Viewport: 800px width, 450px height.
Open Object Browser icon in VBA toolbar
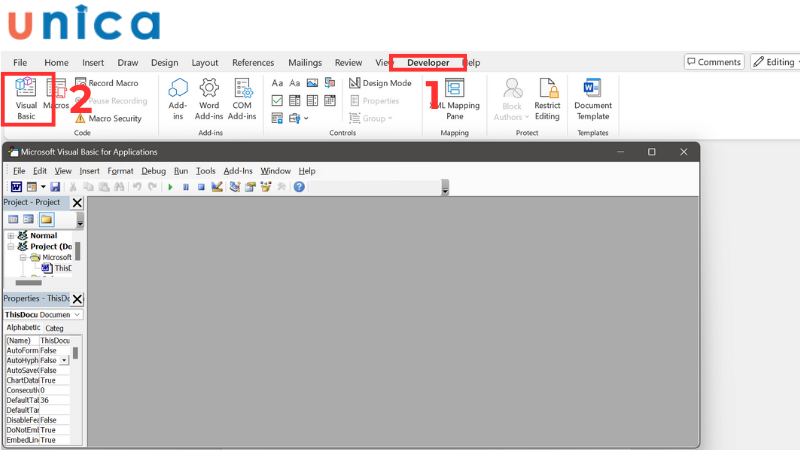click(266, 187)
